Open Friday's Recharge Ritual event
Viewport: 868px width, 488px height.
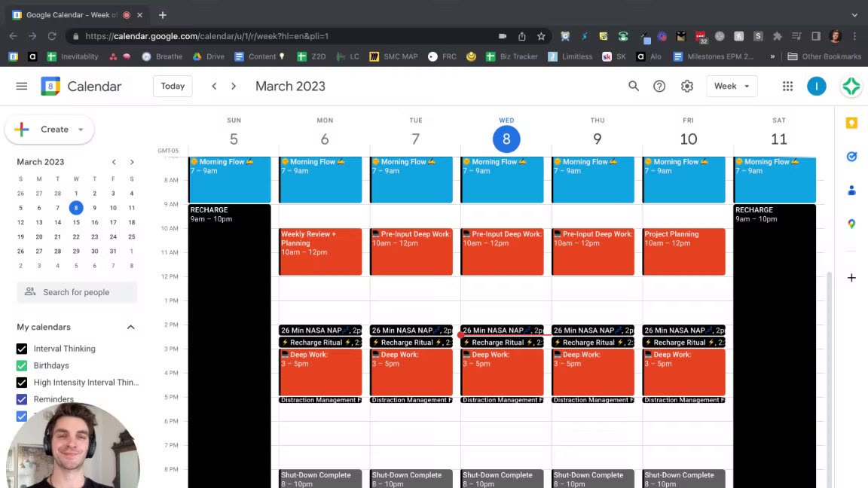point(684,343)
